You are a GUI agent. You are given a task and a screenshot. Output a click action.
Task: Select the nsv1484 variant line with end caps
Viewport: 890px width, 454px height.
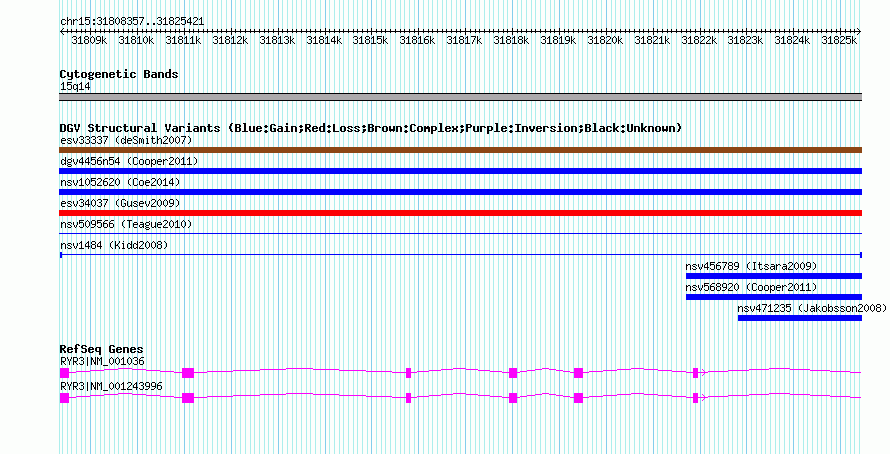(x=460, y=255)
